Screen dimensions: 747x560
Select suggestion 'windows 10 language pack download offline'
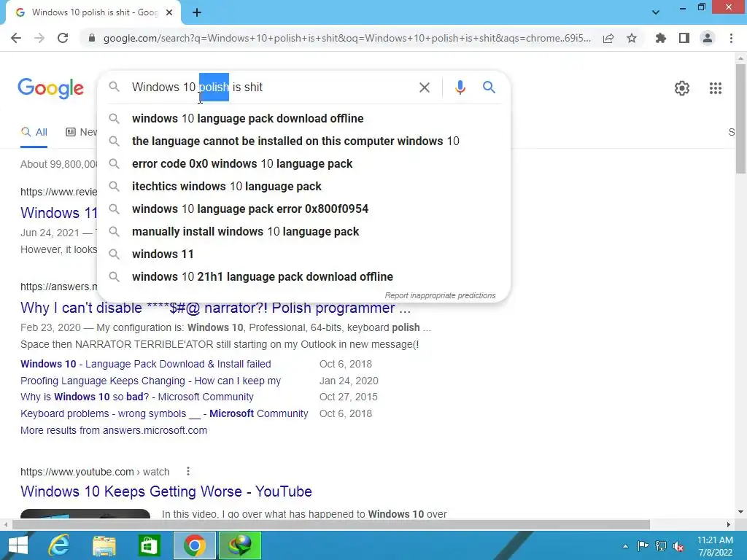(x=303, y=119)
